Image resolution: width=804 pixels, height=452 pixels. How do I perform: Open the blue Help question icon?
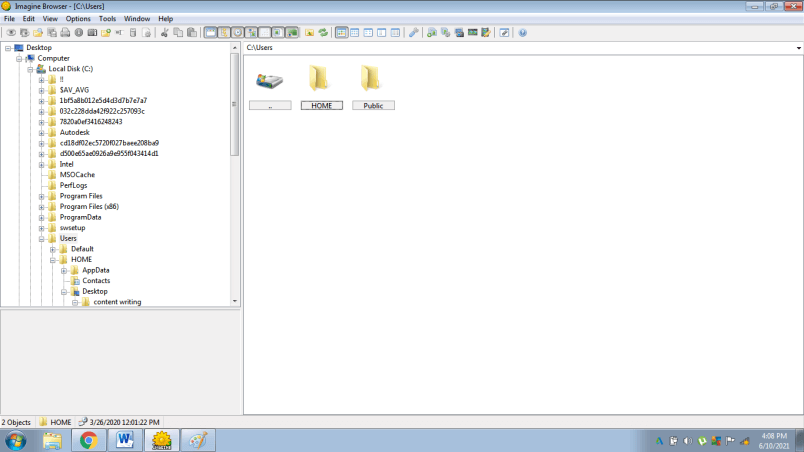click(522, 33)
